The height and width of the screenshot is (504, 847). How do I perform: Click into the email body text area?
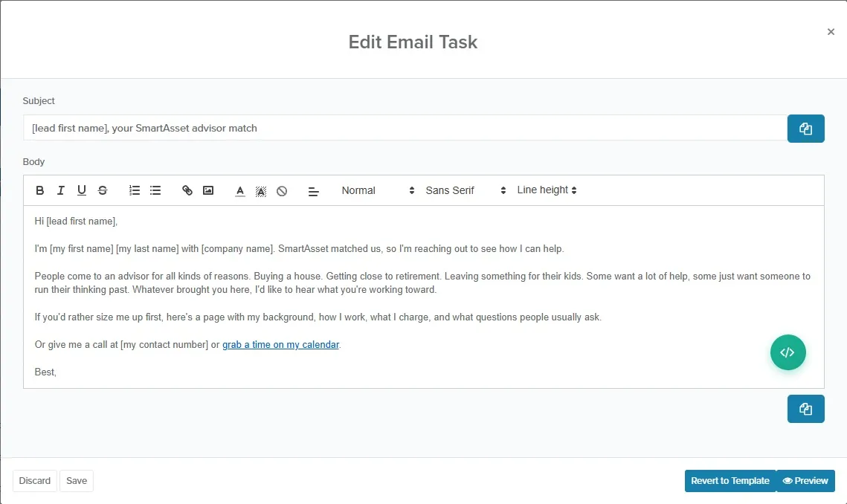[x=424, y=297]
